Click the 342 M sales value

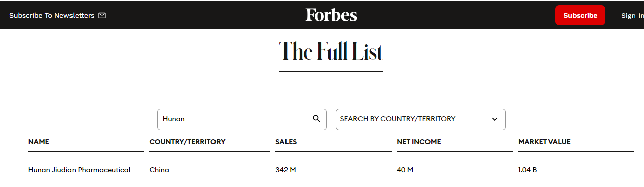tap(285, 170)
